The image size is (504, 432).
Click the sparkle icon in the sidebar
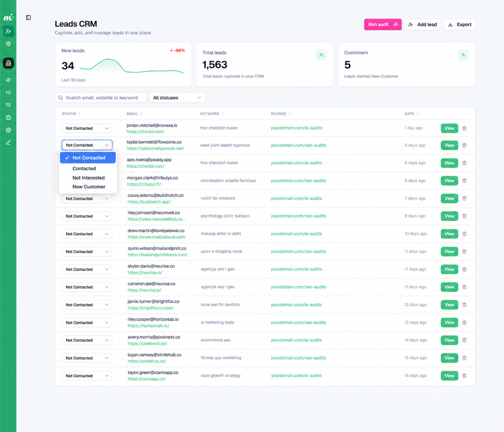coord(8,80)
